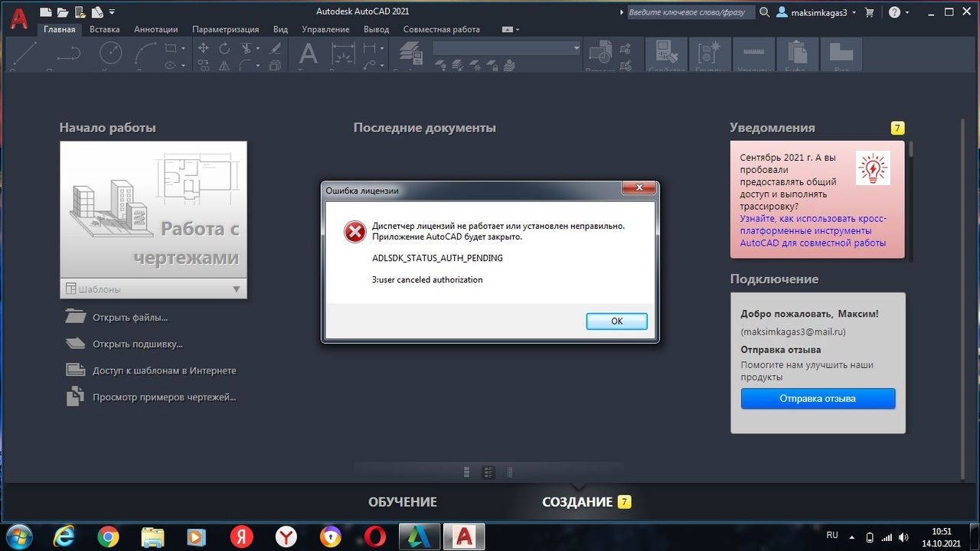980x551 pixels.
Task: Switch to the Вставка ribbon tab
Action: pyautogui.click(x=104, y=30)
